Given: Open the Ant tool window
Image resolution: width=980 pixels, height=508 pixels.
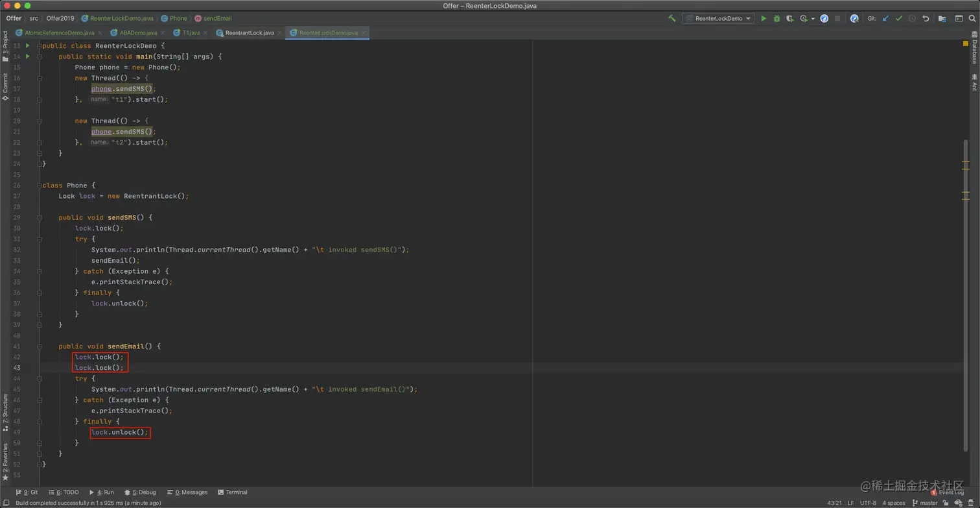Looking at the screenshot, I should click(974, 82).
